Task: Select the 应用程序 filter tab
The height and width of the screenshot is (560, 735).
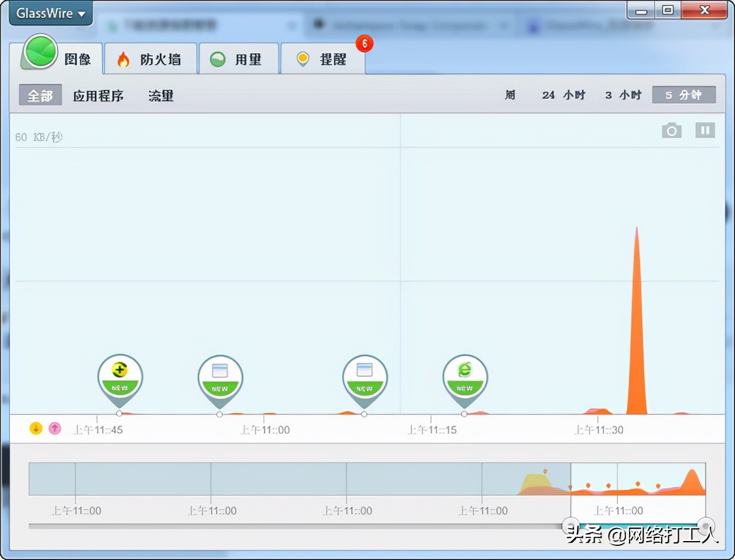Action: pos(99,96)
